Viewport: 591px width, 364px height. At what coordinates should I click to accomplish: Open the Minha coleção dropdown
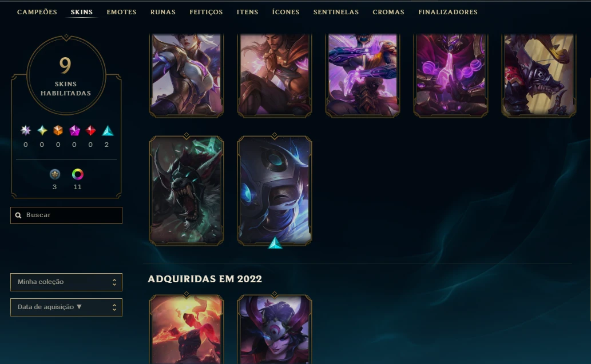pyautogui.click(x=66, y=282)
